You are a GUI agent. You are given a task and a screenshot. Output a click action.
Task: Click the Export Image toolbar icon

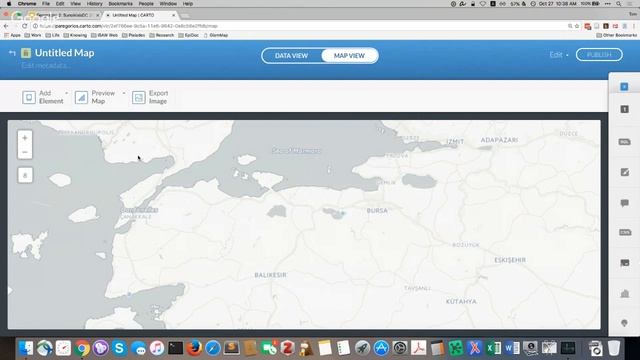tap(139, 98)
